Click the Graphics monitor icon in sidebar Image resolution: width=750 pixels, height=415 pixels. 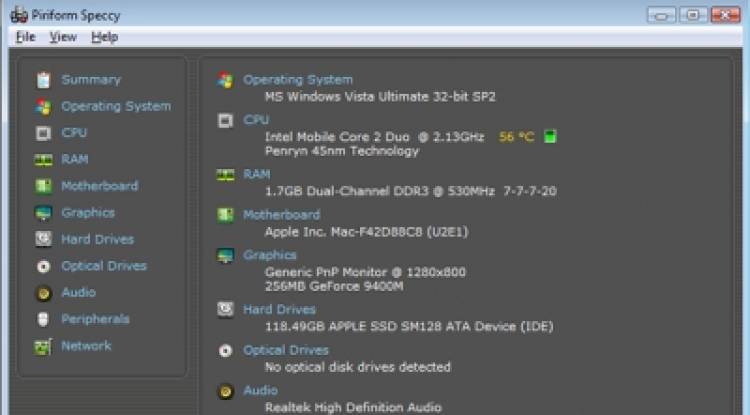click(44, 213)
